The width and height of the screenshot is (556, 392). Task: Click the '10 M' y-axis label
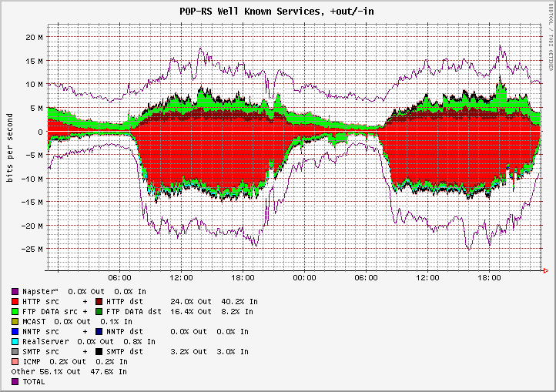click(x=34, y=85)
